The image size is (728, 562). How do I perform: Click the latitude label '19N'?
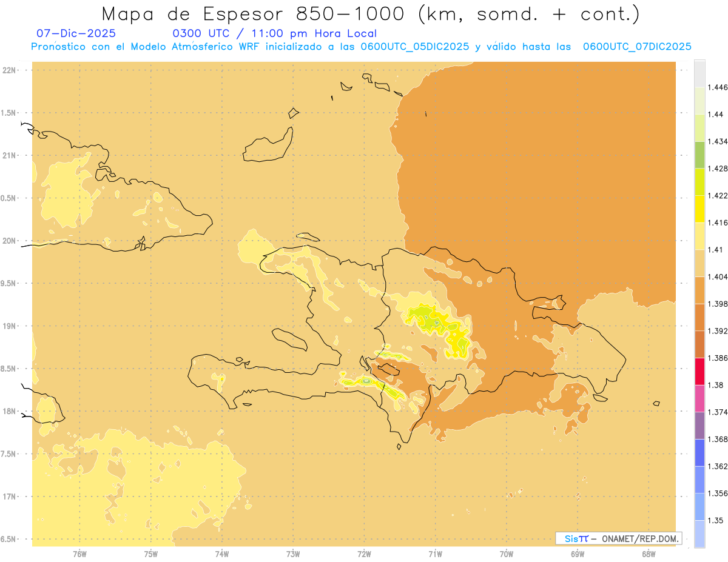9,326
